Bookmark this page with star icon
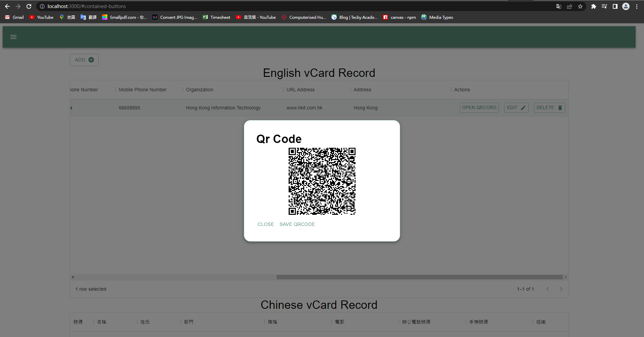The image size is (644, 337). [x=580, y=6]
